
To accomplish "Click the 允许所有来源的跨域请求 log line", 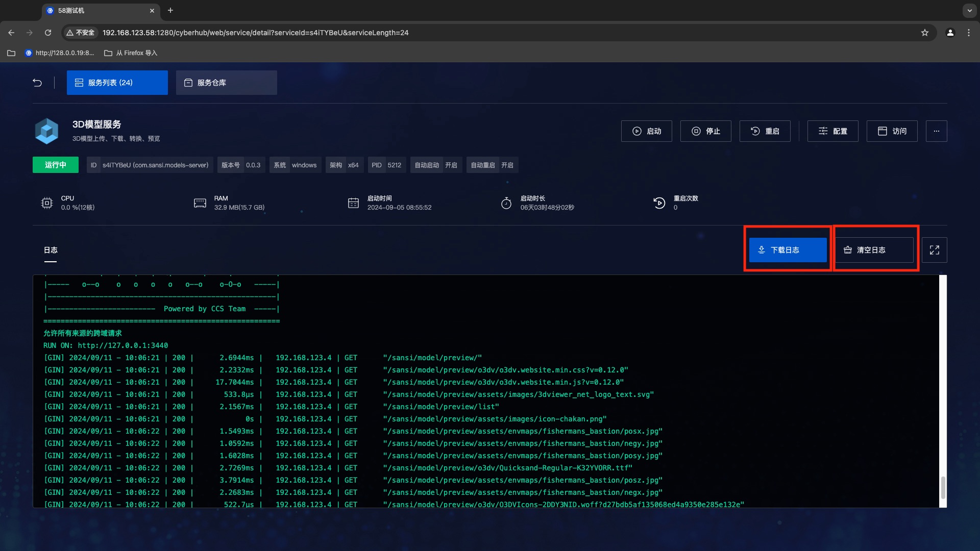I will point(83,333).
